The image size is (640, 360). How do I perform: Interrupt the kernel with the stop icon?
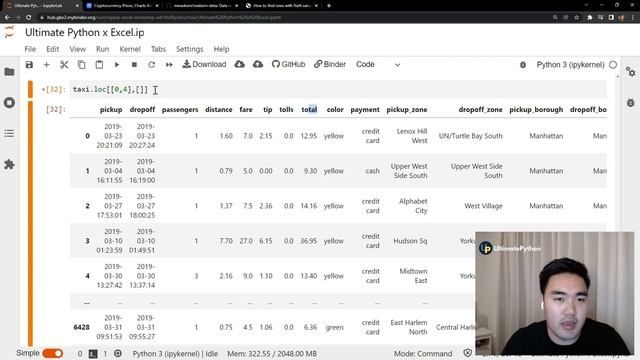[134, 64]
